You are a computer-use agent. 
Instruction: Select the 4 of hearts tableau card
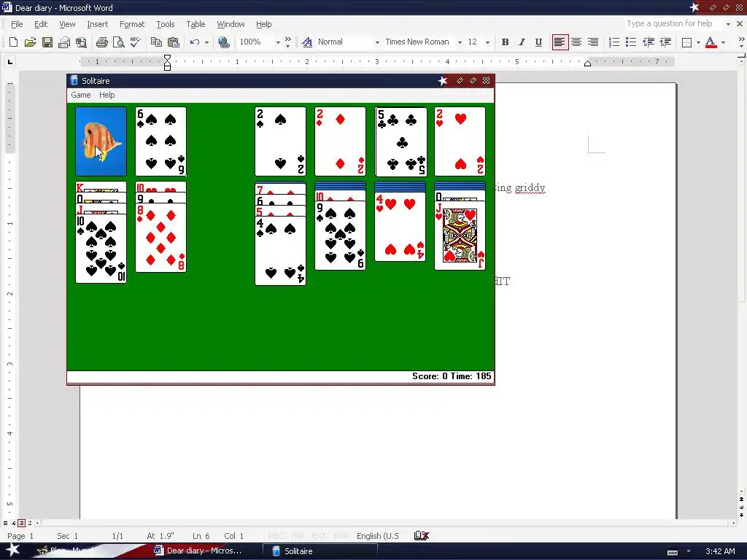point(400,227)
